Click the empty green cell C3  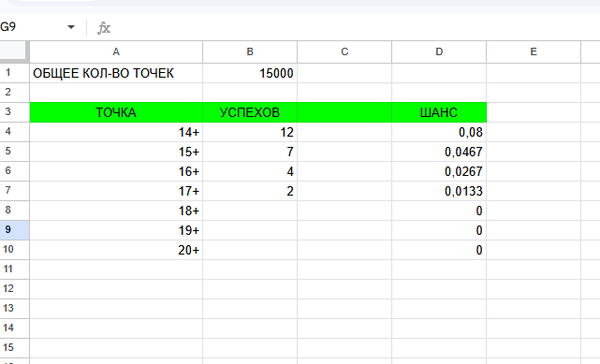click(x=344, y=112)
